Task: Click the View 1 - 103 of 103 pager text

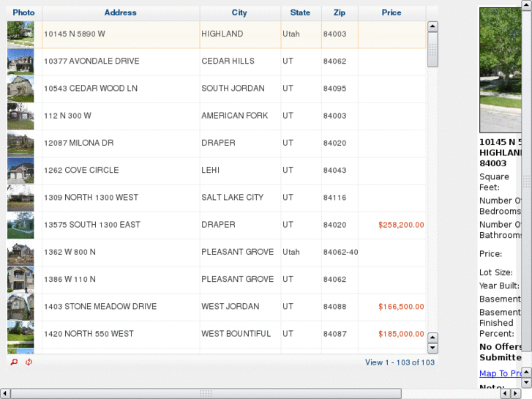Action: click(x=400, y=362)
